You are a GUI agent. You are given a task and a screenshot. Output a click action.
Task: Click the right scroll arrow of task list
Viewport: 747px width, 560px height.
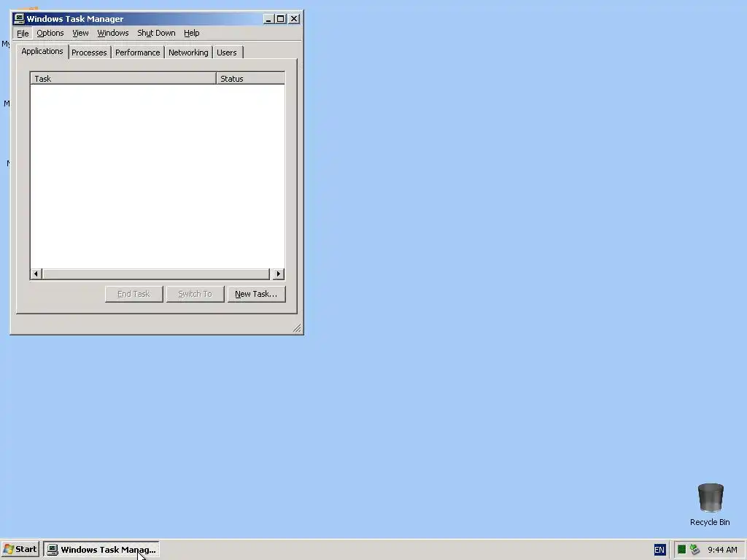tap(279, 274)
